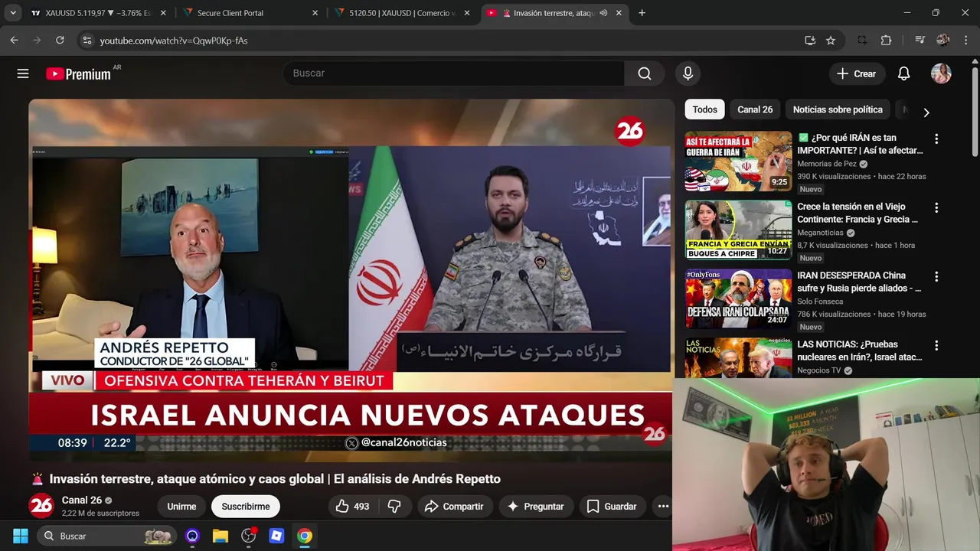The width and height of the screenshot is (980, 551).
Task: Like the video with thumbs up
Action: click(352, 506)
